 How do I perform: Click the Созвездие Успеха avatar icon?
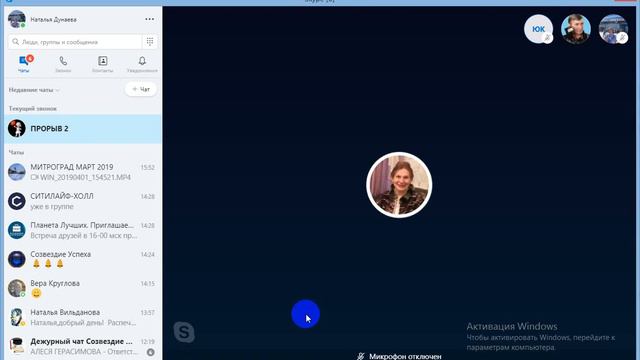[x=17, y=259]
